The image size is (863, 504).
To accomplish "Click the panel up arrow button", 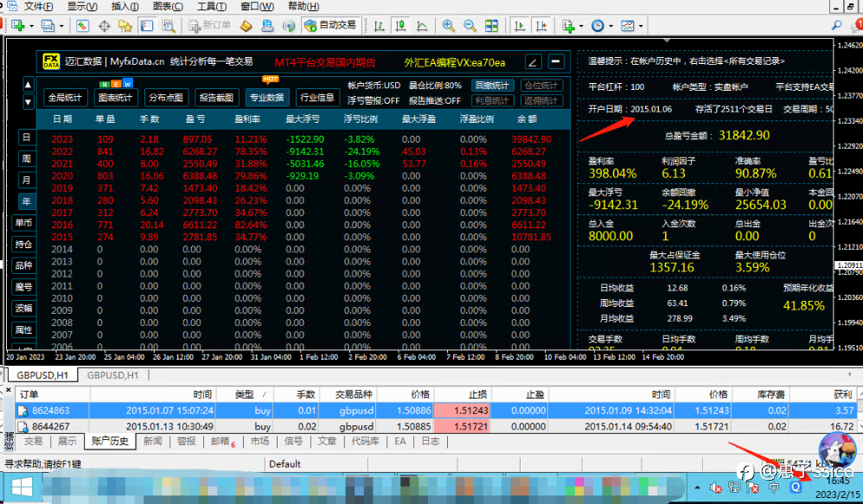I will pyautogui.click(x=28, y=84).
